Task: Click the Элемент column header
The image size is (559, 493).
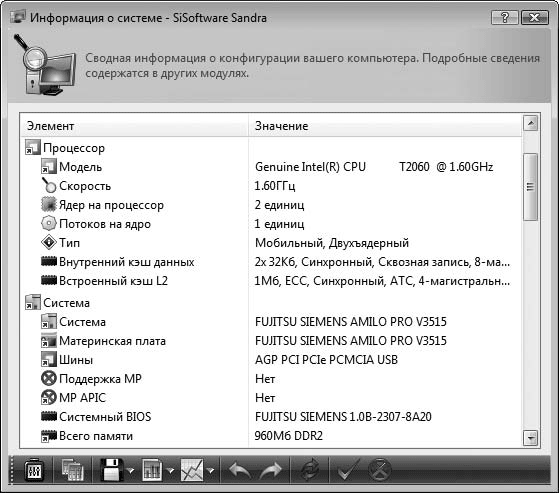Action: click(134, 126)
